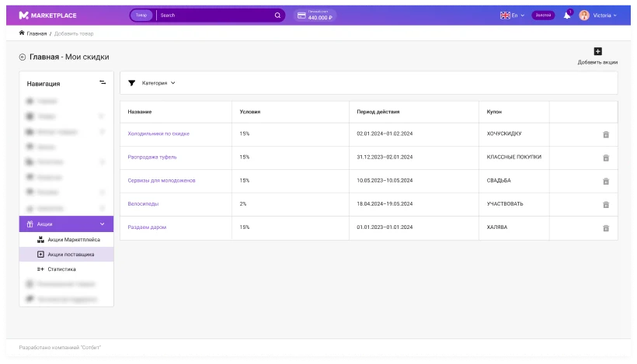Click the search magnifier icon
The image size is (637, 364).
(277, 16)
